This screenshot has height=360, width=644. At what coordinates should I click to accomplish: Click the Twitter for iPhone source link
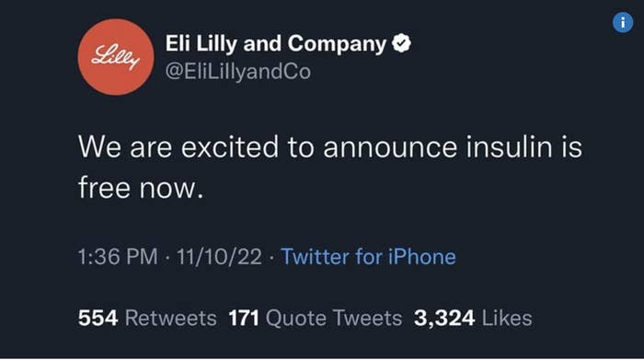368,257
